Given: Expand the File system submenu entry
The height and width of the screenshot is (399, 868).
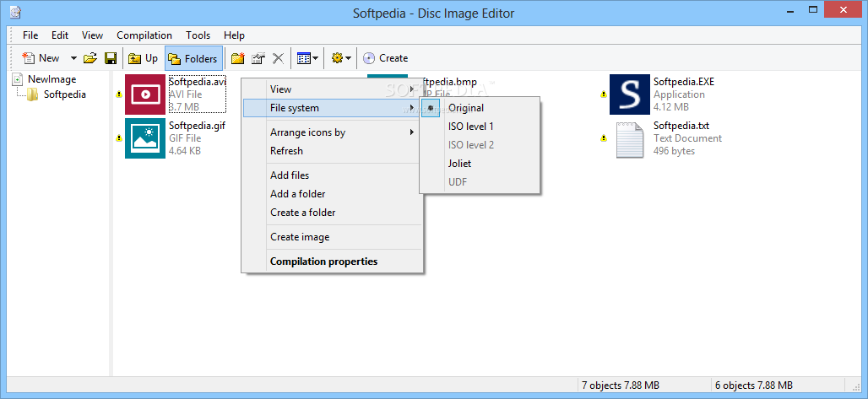Looking at the screenshot, I should pyautogui.click(x=332, y=108).
